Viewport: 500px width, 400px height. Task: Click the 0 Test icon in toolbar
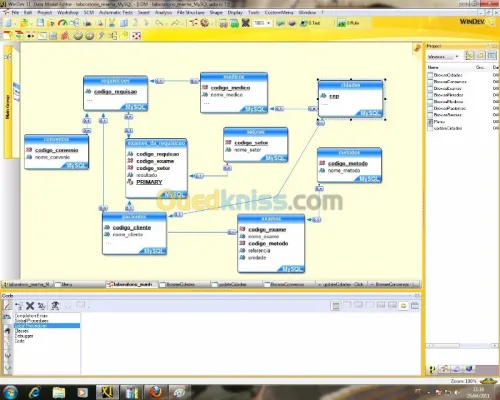pos(310,23)
